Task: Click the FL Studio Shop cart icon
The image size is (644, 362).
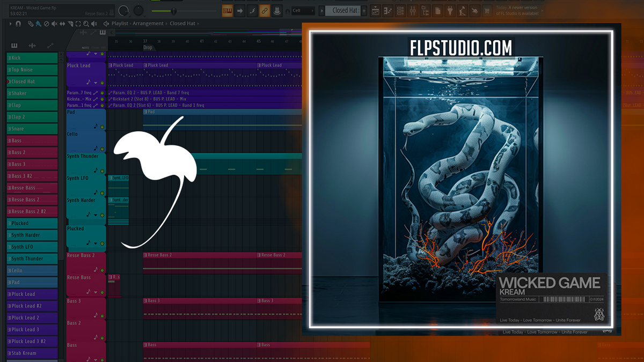Action: point(487,10)
